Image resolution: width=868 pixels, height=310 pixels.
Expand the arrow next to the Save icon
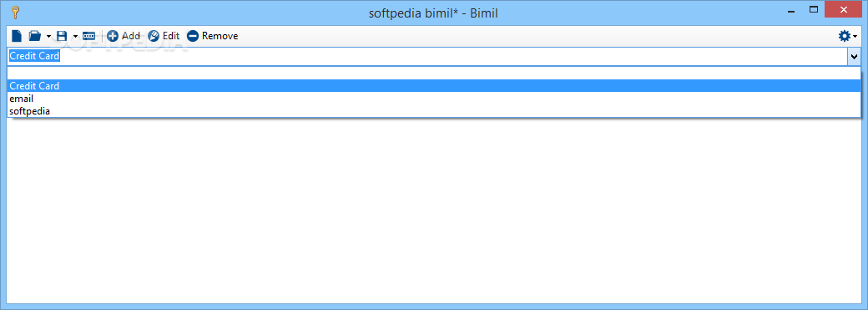click(x=75, y=37)
